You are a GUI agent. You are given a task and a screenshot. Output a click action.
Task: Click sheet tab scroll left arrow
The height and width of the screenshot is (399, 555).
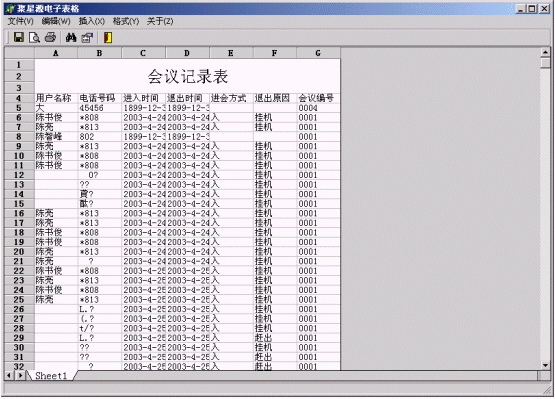click(9, 375)
